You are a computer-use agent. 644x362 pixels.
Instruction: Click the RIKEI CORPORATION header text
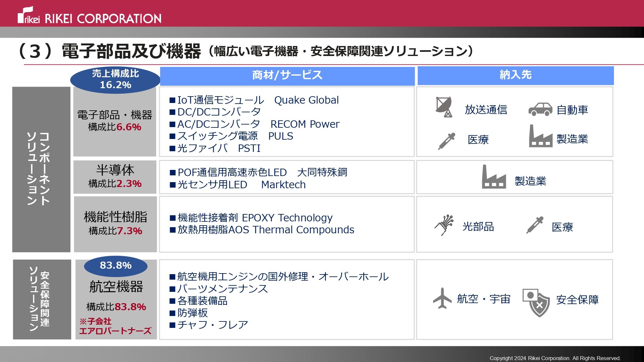point(103,19)
